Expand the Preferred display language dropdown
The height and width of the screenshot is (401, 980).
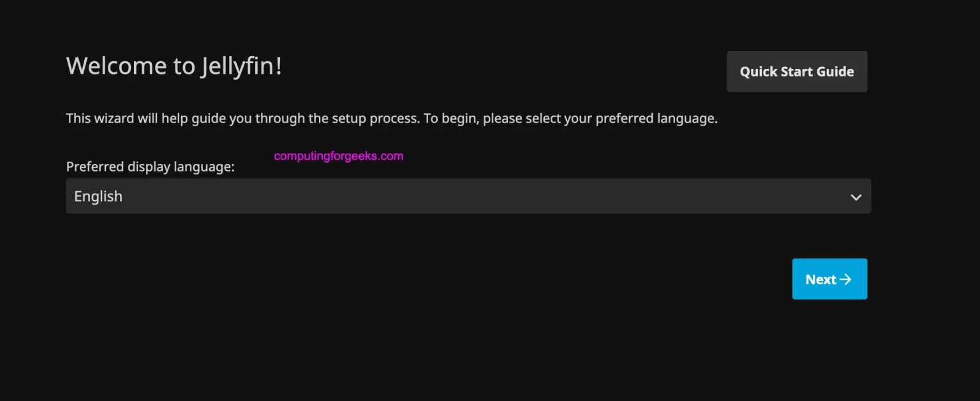[x=468, y=196]
